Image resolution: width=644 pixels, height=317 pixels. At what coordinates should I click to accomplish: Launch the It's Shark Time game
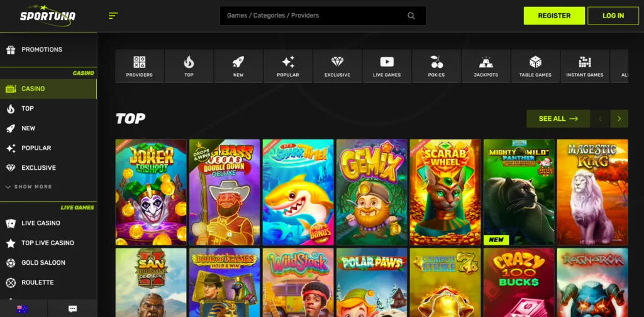[298, 192]
